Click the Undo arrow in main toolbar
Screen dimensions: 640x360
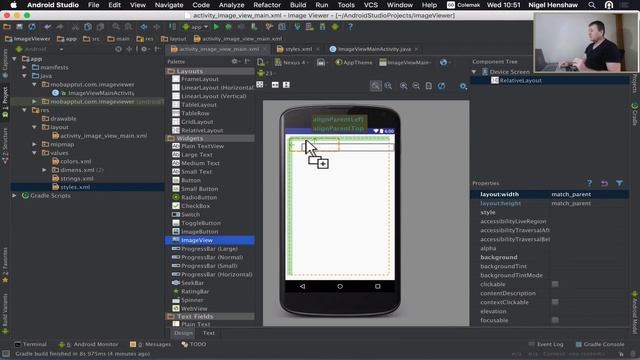coord(47,27)
